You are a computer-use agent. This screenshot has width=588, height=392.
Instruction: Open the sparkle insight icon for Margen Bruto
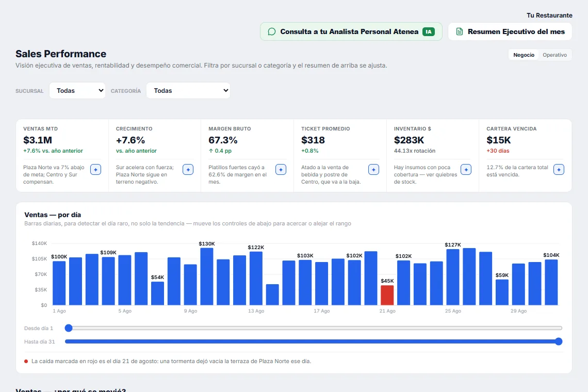281,170
